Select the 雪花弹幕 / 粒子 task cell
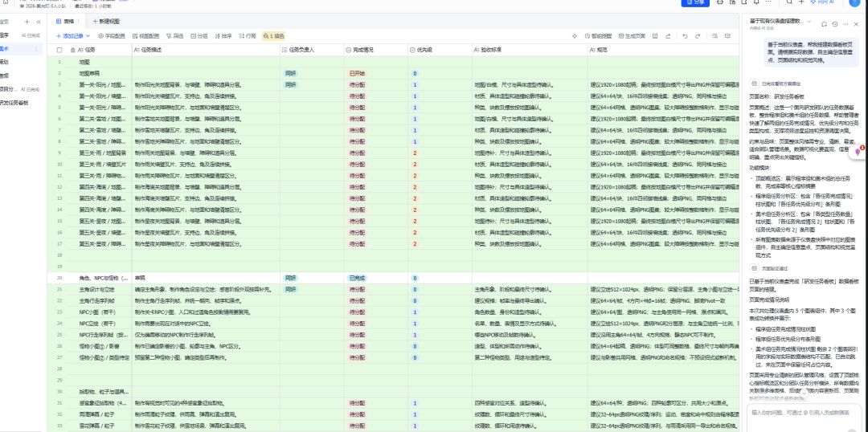This screenshot has width=868, height=432. coord(100,426)
